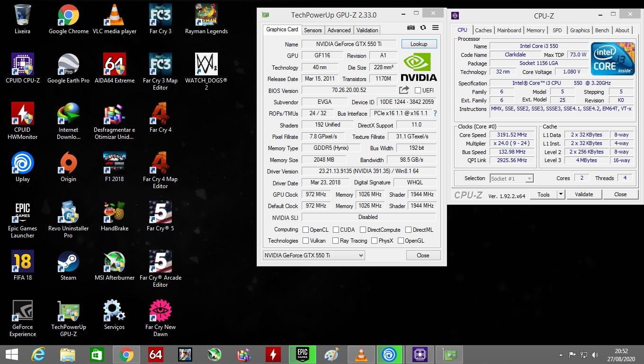Image resolution: width=644 pixels, height=364 pixels.
Task: Toggle the Ray Tracing checkbox
Action: coord(335,240)
